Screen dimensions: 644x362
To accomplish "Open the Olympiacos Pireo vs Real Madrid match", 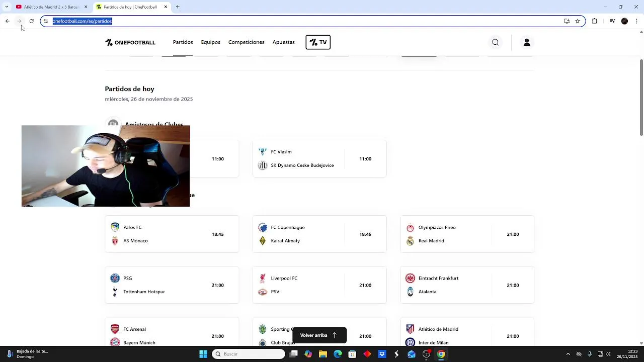I will (x=467, y=234).
